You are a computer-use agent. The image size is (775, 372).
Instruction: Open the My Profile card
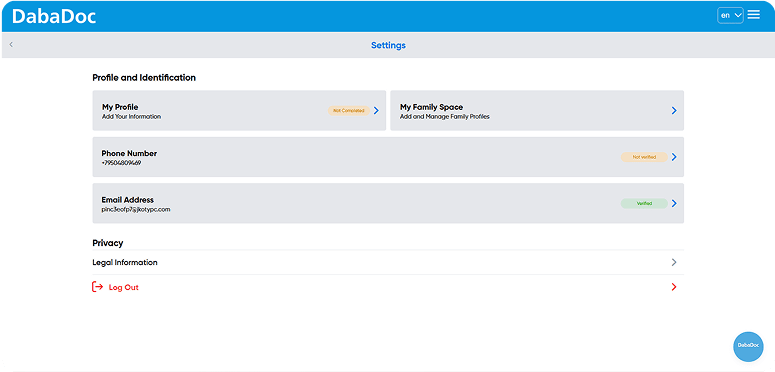click(239, 110)
